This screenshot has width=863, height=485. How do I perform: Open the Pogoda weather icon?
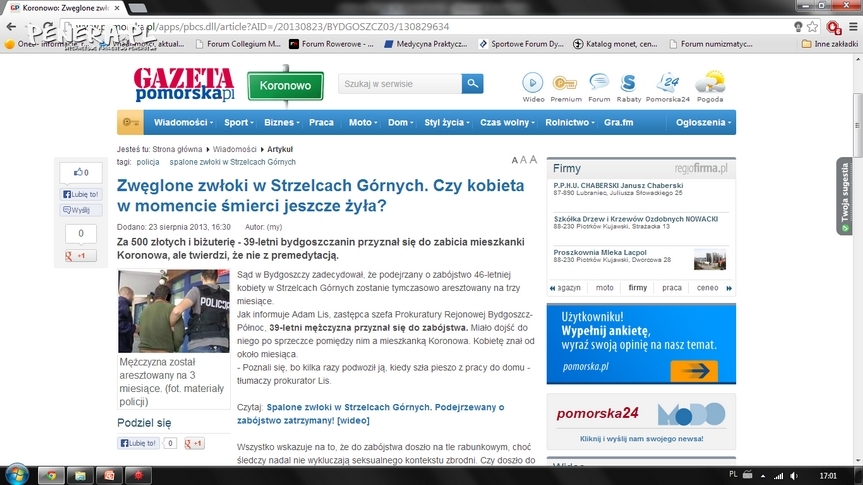click(x=710, y=81)
